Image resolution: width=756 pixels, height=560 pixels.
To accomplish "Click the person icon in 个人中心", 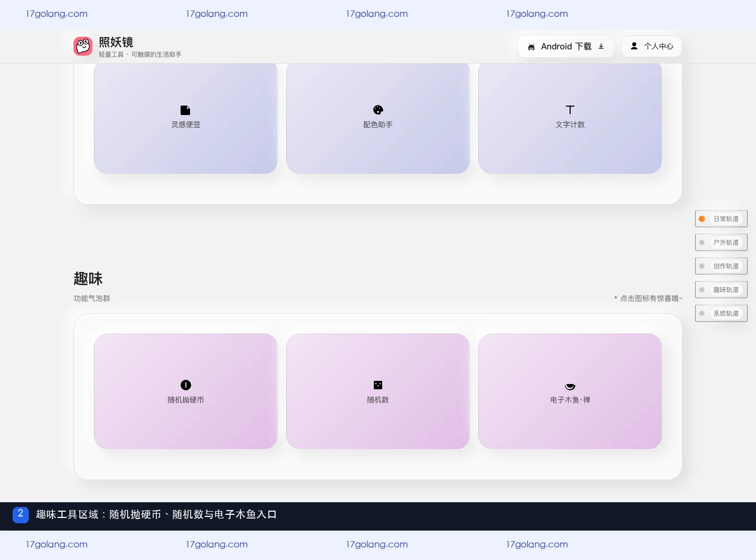I will coord(634,46).
